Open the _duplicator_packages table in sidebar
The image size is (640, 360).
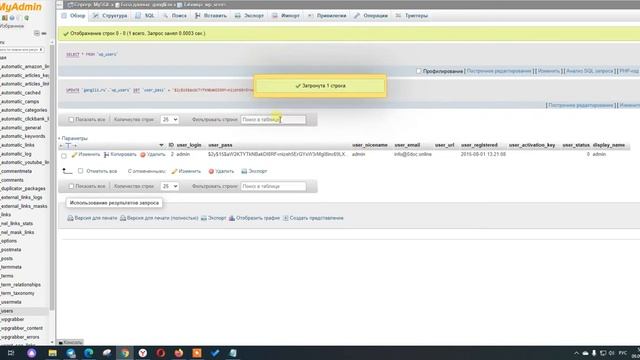click(x=23, y=189)
